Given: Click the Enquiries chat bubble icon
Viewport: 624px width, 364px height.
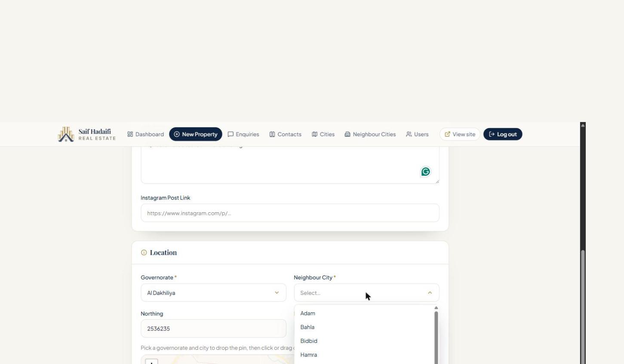Looking at the screenshot, I should click(x=231, y=134).
